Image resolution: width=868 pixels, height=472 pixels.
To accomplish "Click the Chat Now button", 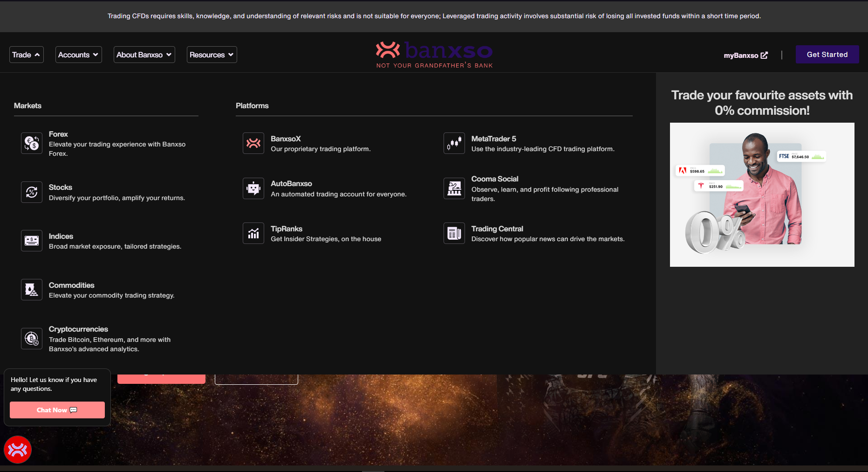I will (x=57, y=410).
